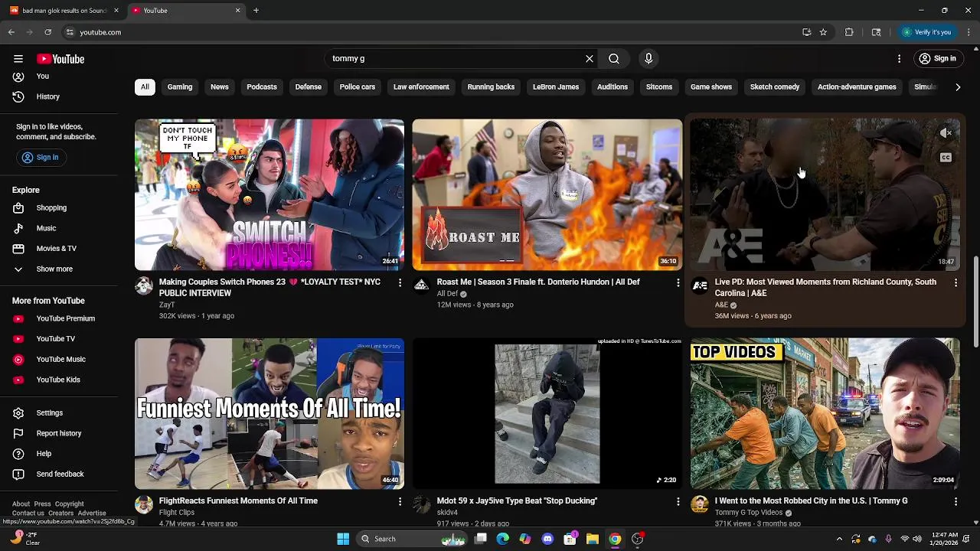The image size is (980, 551).
Task: Open options menu for Live PD video
Action: pyautogui.click(x=955, y=283)
